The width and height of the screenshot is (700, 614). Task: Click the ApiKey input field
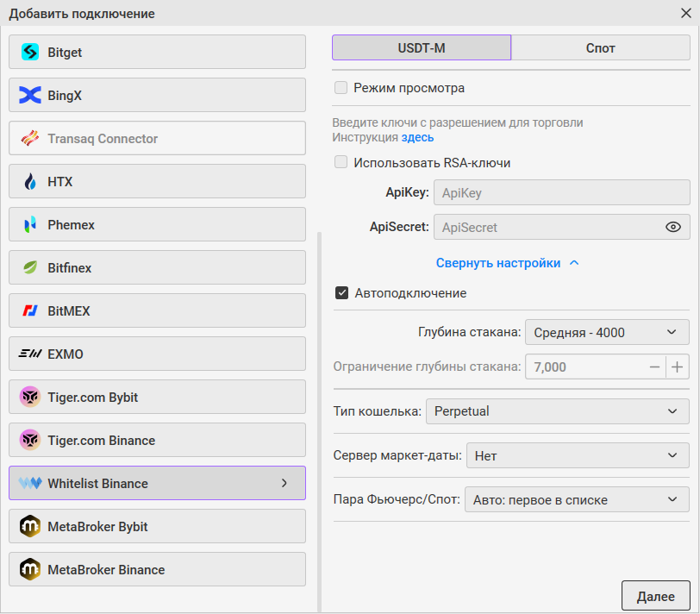click(560, 192)
